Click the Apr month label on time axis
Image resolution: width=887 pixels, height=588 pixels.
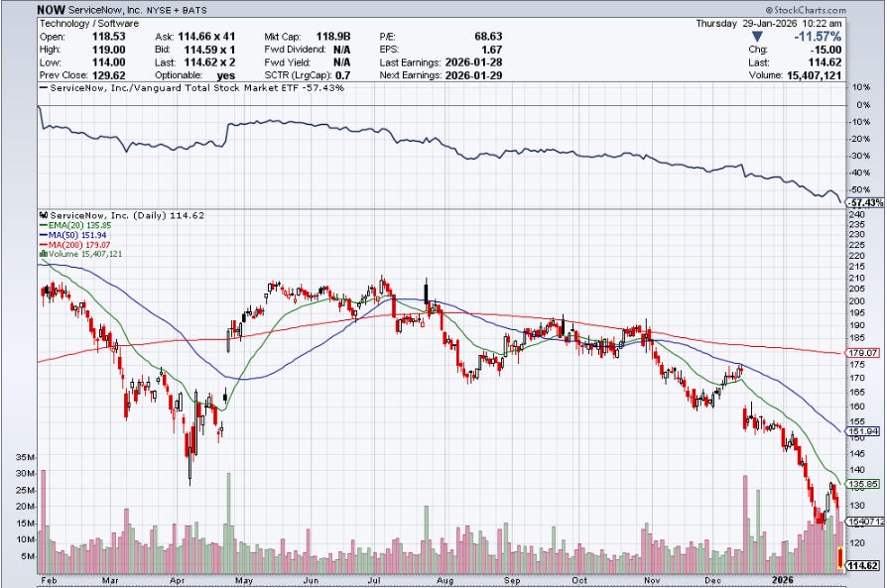coord(178,580)
